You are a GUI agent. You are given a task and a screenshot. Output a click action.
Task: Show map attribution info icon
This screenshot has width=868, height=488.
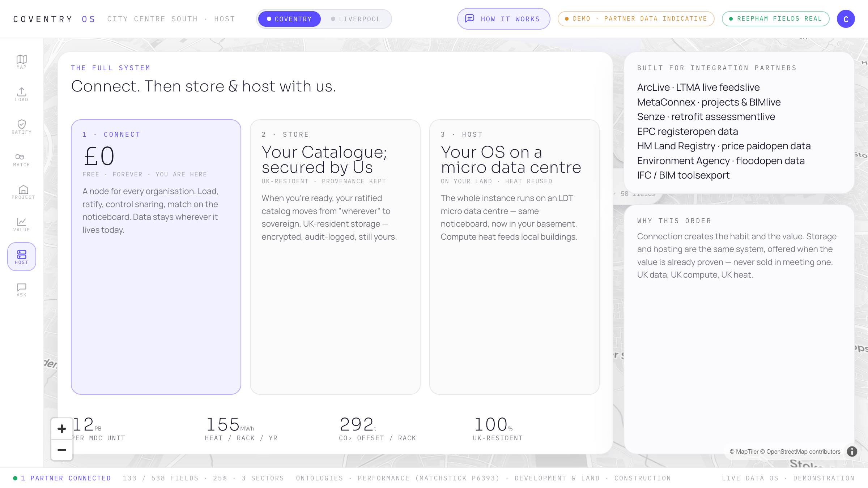pyautogui.click(x=852, y=451)
